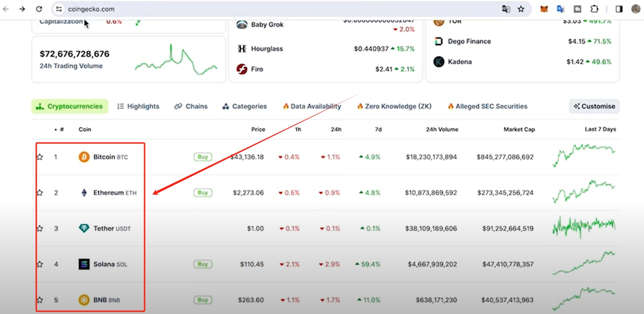Open the Kadena coin icon
The height and width of the screenshot is (314, 644).
pos(439,62)
